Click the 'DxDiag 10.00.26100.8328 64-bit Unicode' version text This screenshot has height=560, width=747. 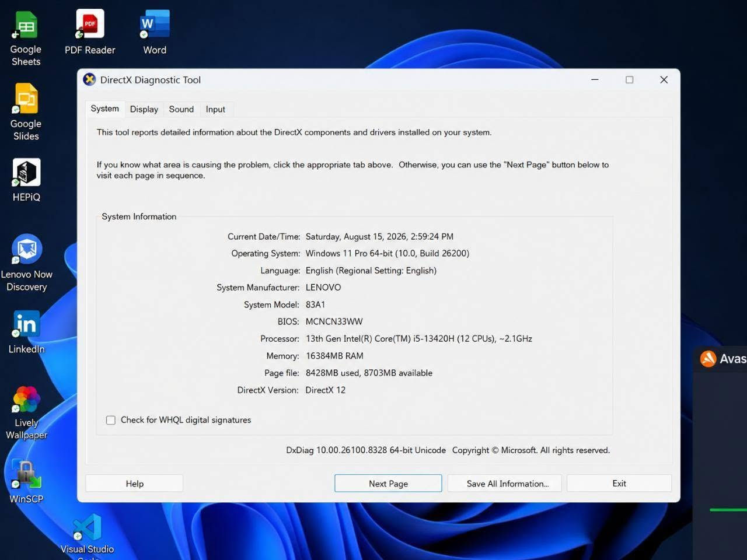click(x=366, y=450)
